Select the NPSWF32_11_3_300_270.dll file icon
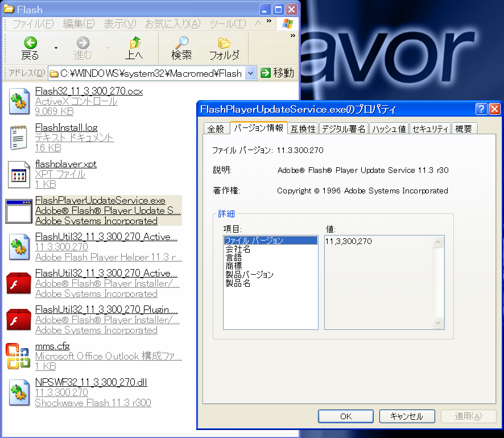This screenshot has width=504, height=438. [19, 392]
